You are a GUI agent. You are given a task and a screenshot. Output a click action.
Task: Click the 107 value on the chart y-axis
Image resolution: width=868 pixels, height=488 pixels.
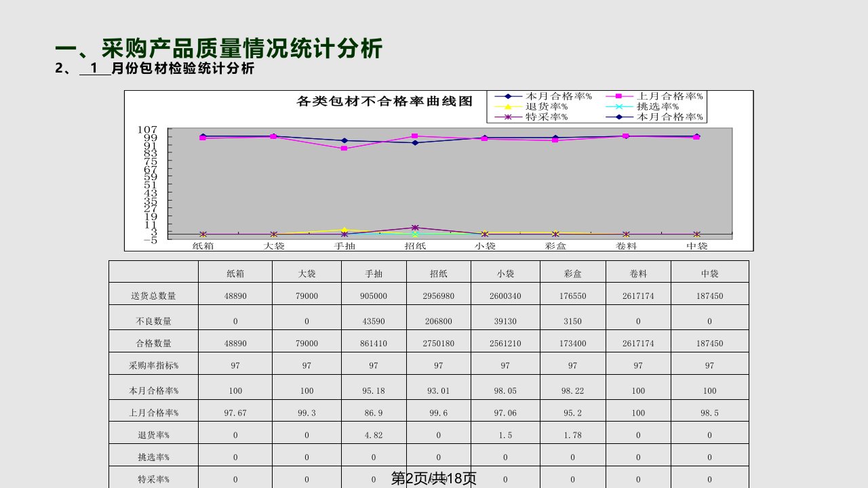[x=149, y=129]
